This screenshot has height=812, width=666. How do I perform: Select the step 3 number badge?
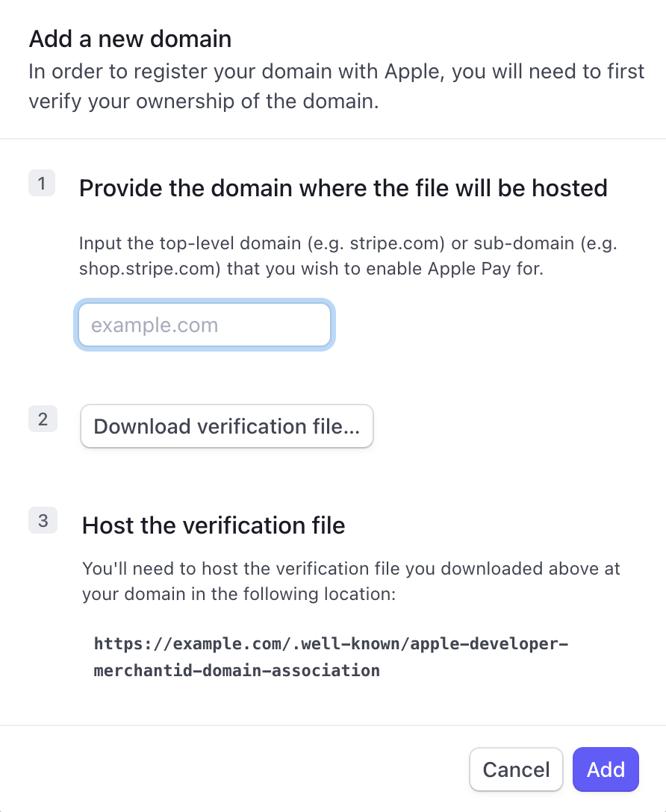point(43,520)
